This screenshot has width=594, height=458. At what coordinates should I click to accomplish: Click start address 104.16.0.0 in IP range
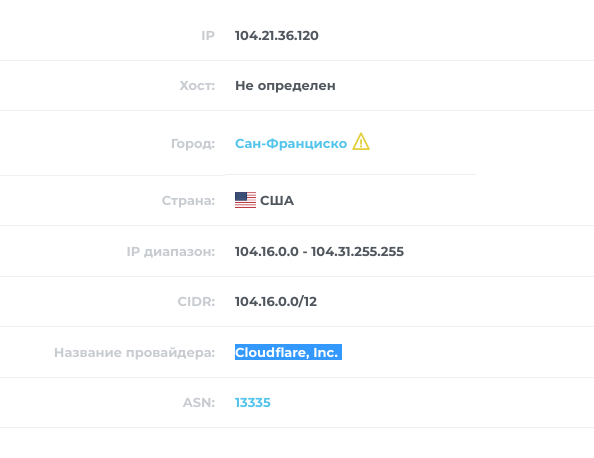[267, 252]
